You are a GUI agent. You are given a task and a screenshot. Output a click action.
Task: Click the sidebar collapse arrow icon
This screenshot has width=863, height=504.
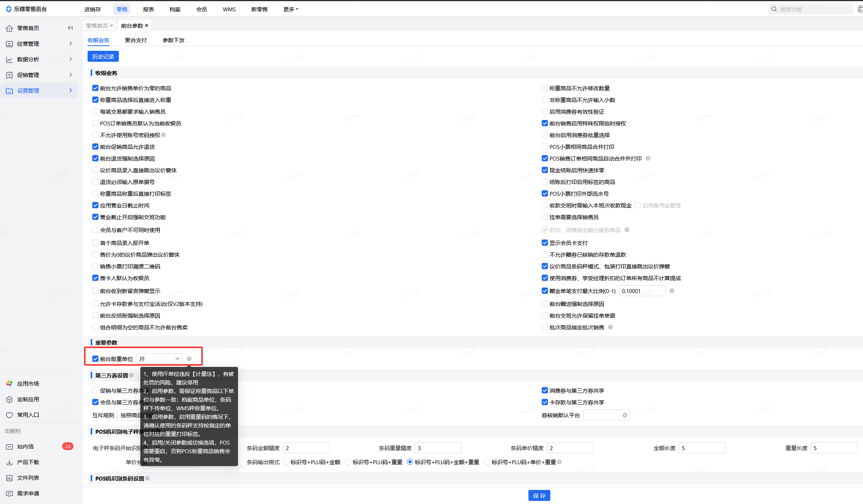70,28
